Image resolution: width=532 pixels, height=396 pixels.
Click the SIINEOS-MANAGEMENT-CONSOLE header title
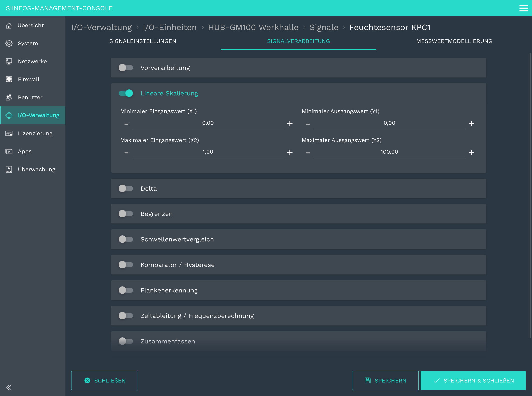[59, 8]
